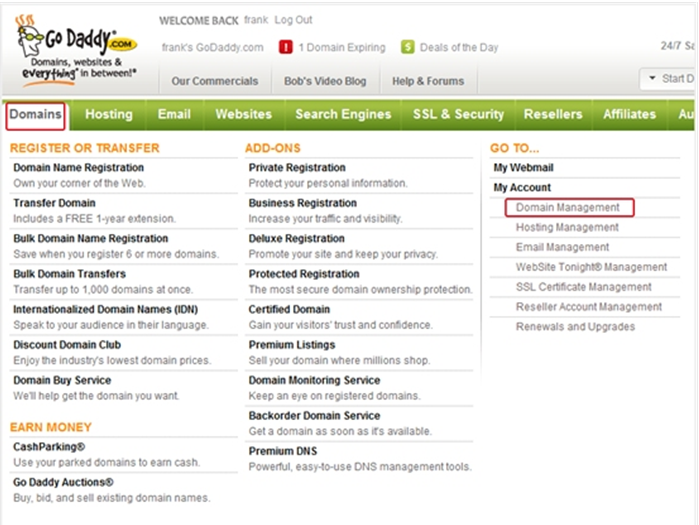
Task: Select Internationalized Domain Names (IDN)
Action: 106,309
